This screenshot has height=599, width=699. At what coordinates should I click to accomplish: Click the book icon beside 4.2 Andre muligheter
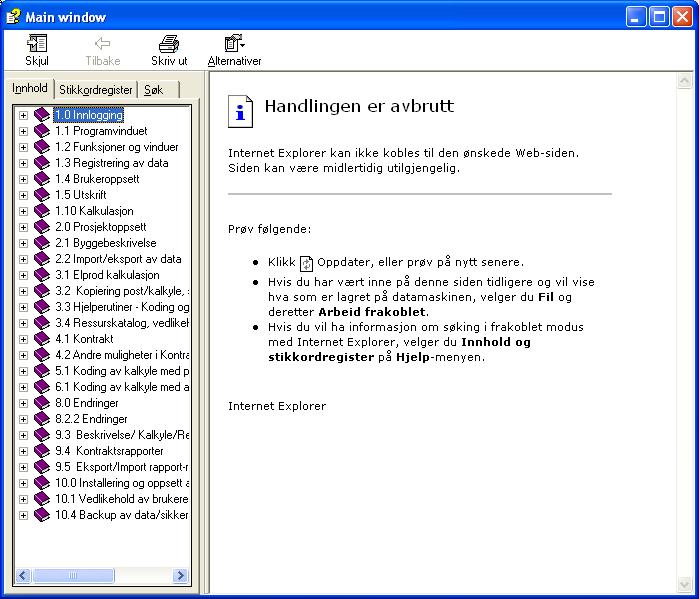pyautogui.click(x=42, y=355)
